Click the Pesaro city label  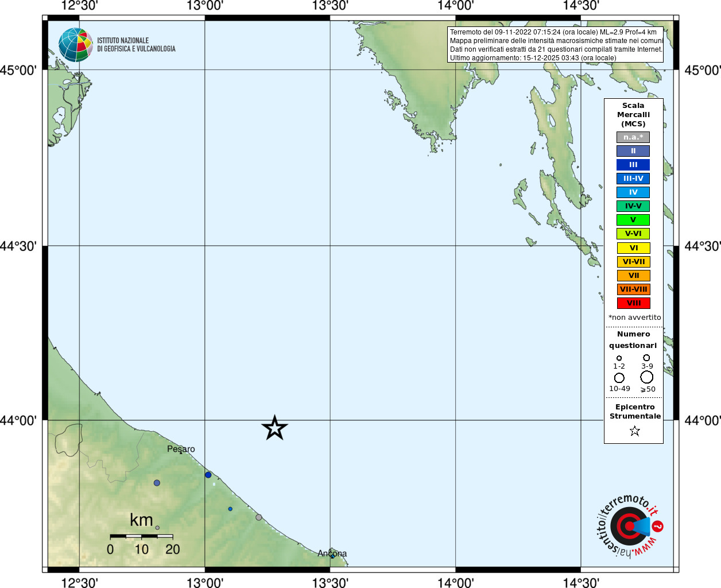(x=181, y=449)
